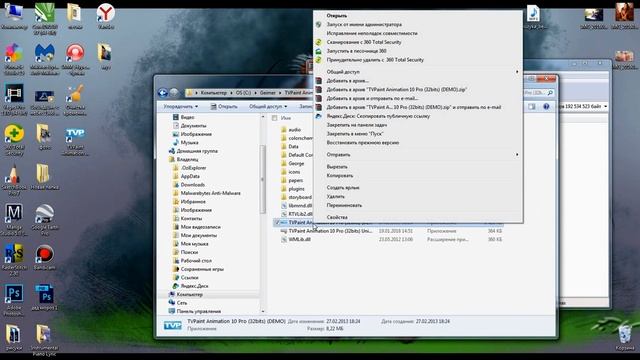Image resolution: width=640 pixels, height=360 pixels.
Task: Click the Открыть button in Explorer toolbar
Action: click(224, 107)
